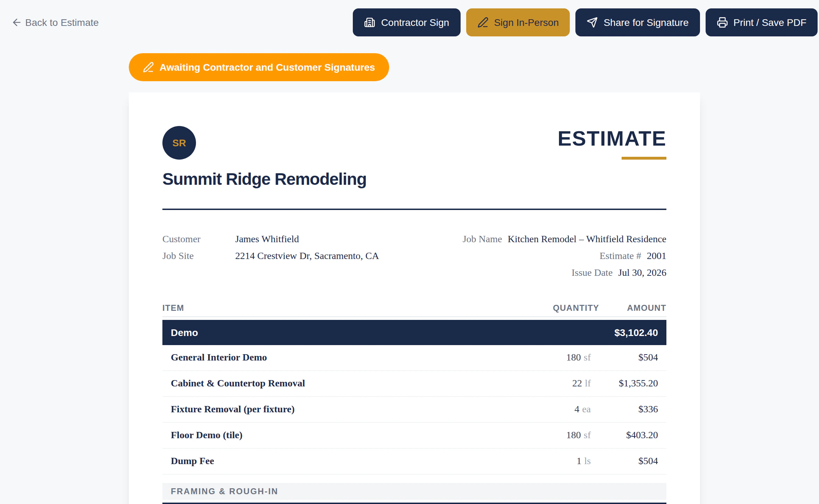Open the Contractor Sign button
Screen dimensions: 819x504
407,22
